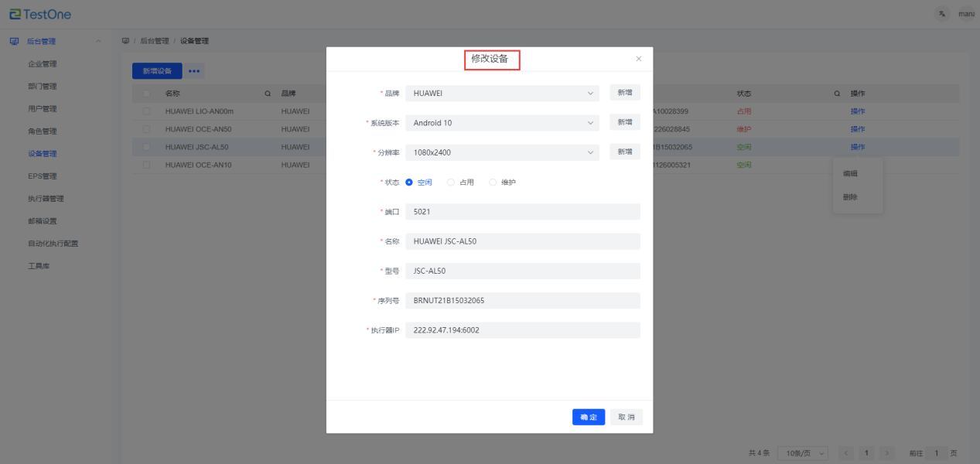Click the 端口 input field showing 5021

click(523, 212)
